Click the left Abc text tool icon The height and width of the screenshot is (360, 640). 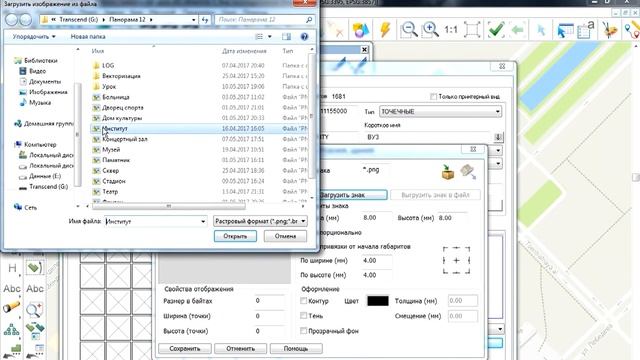(x=12, y=289)
